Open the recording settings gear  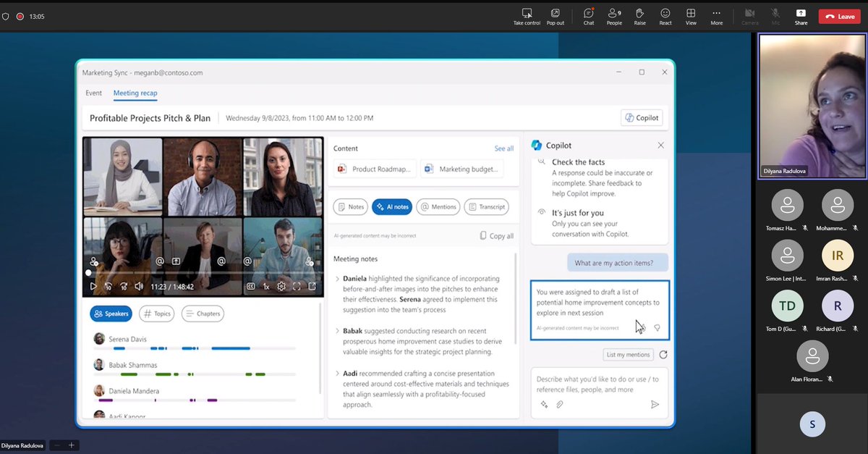tap(281, 286)
